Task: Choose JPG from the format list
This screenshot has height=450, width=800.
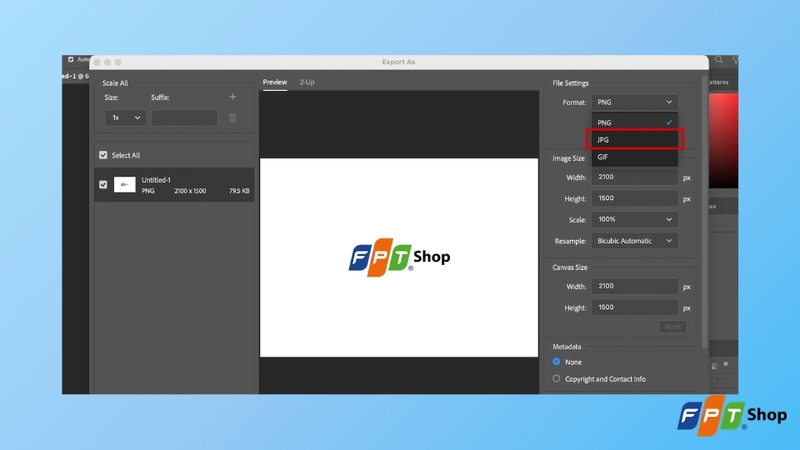Action: [635, 139]
